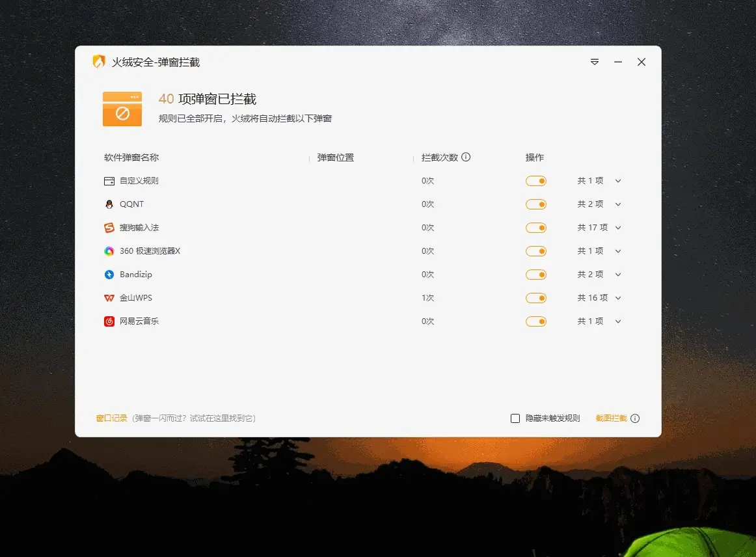Toggle the 360 极速浏览器X switch
Image resolution: width=756 pixels, height=557 pixels.
coord(535,251)
